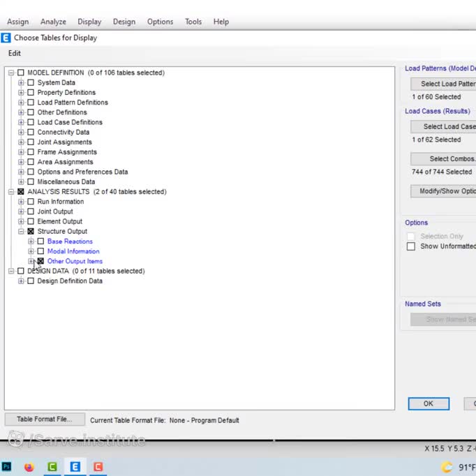
Task: Click the blue ETABS taskbar icon
Action: coord(75,467)
